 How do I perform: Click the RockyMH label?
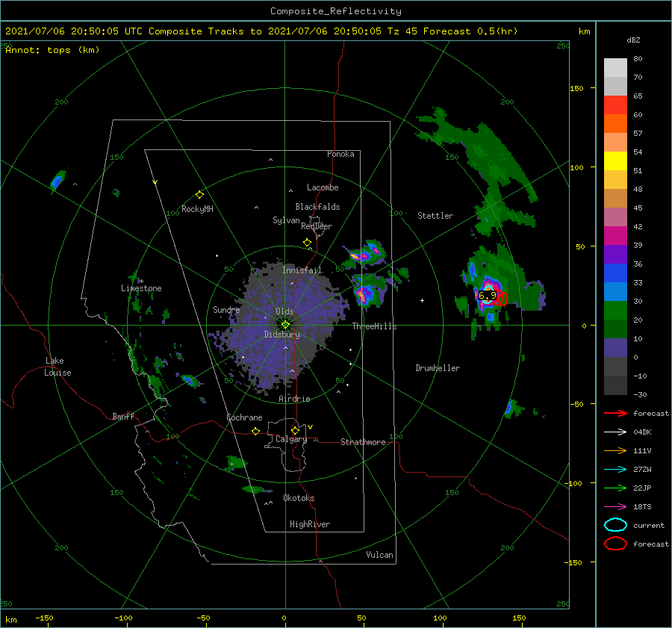[197, 209]
